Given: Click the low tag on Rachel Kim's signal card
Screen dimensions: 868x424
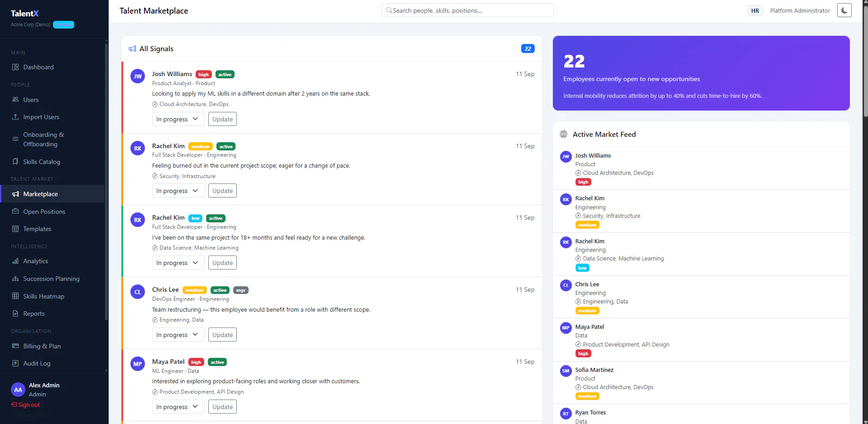Looking at the screenshot, I should (x=196, y=218).
